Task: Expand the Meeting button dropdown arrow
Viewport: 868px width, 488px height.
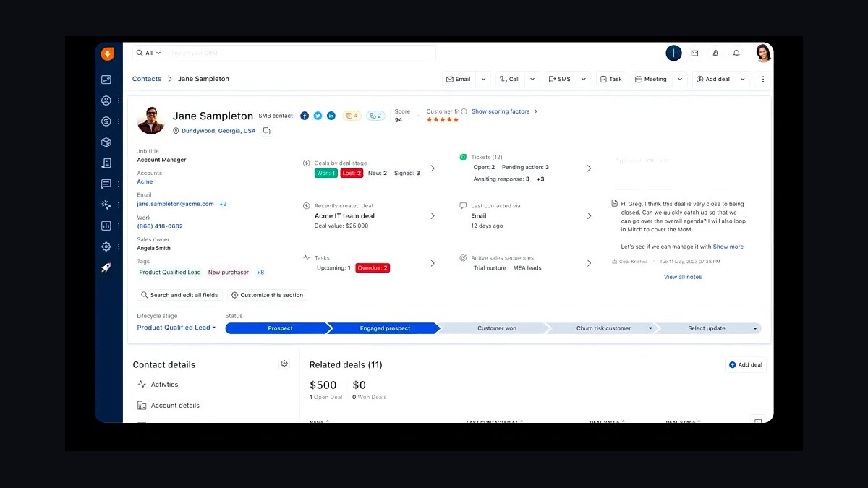Action: pos(679,80)
